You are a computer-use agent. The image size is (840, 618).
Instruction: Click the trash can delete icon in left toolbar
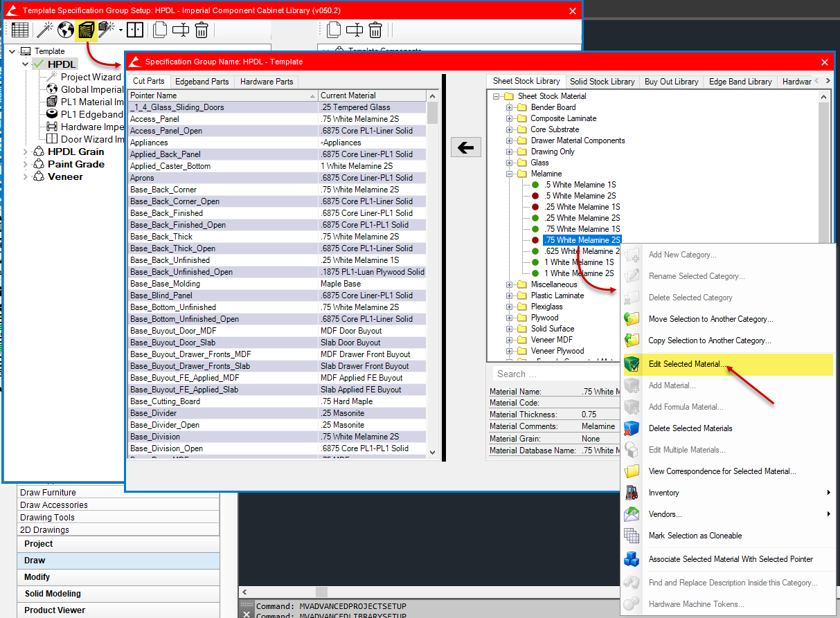(x=202, y=30)
